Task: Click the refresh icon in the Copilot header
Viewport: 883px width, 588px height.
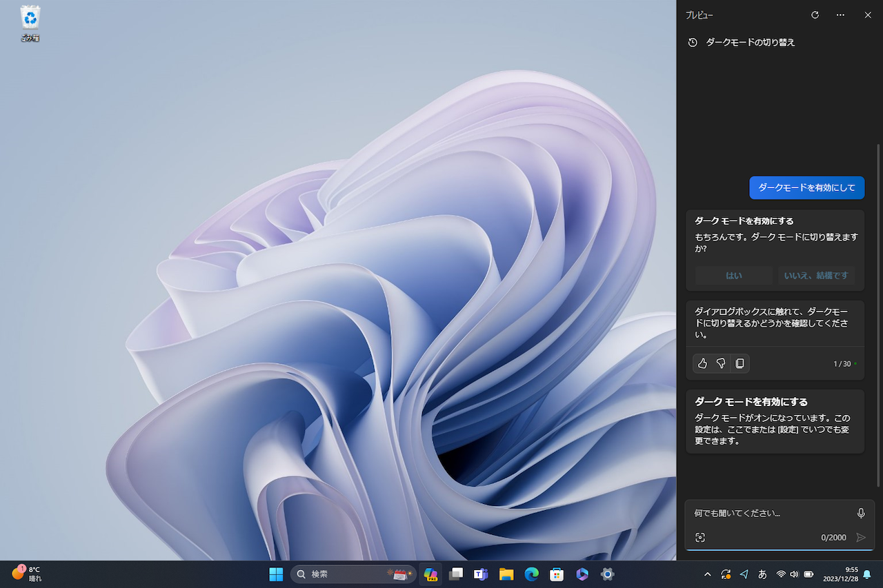Action: (x=815, y=14)
